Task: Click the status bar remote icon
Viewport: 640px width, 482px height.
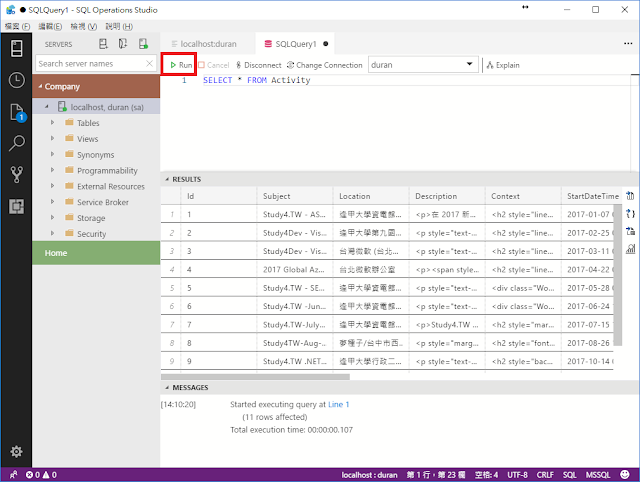Action: click(x=13, y=475)
